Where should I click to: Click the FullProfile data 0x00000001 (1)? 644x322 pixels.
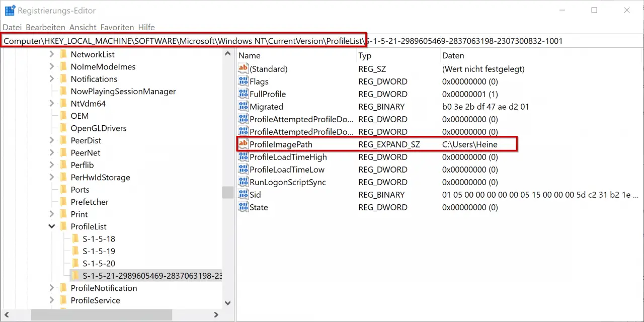[470, 94]
